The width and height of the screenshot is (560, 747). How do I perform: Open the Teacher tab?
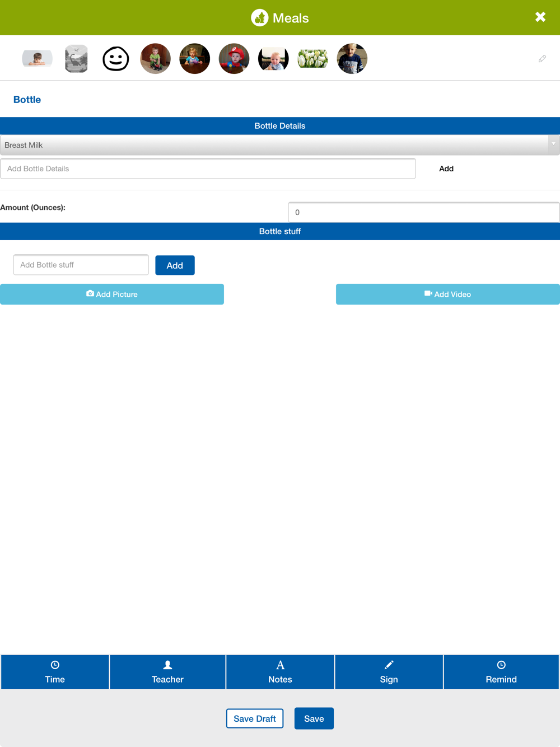tap(167, 672)
